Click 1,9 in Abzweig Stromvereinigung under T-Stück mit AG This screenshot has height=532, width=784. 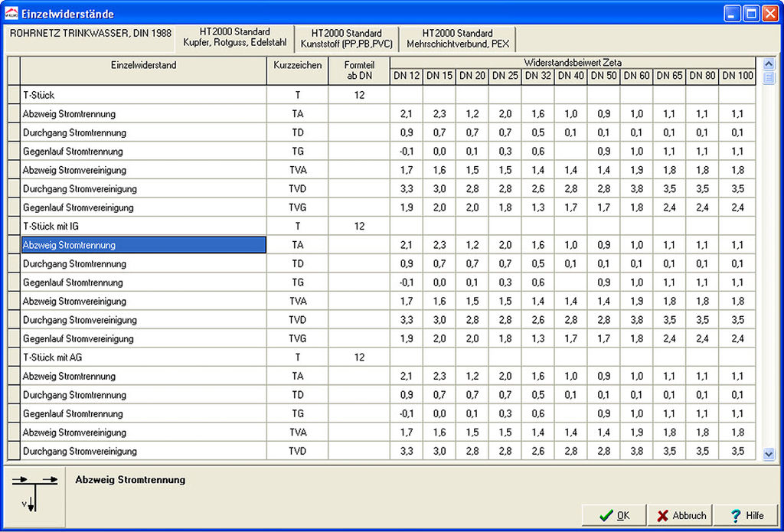(x=636, y=432)
